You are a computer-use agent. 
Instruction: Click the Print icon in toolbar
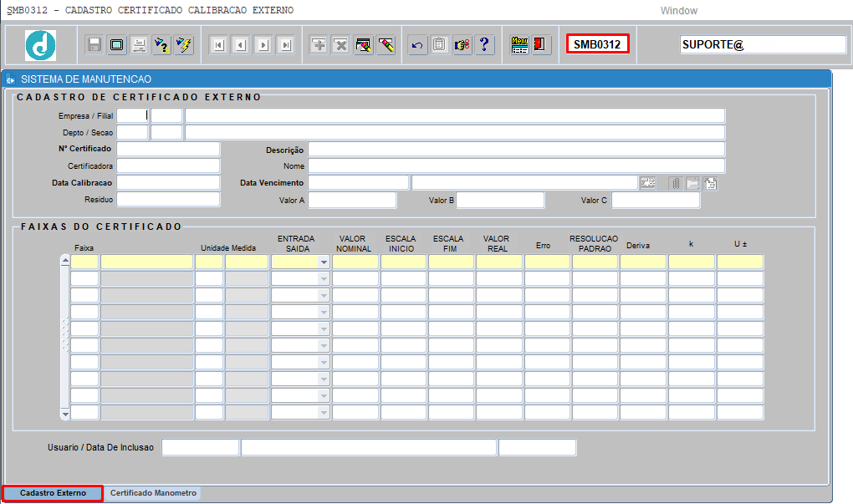coord(140,44)
